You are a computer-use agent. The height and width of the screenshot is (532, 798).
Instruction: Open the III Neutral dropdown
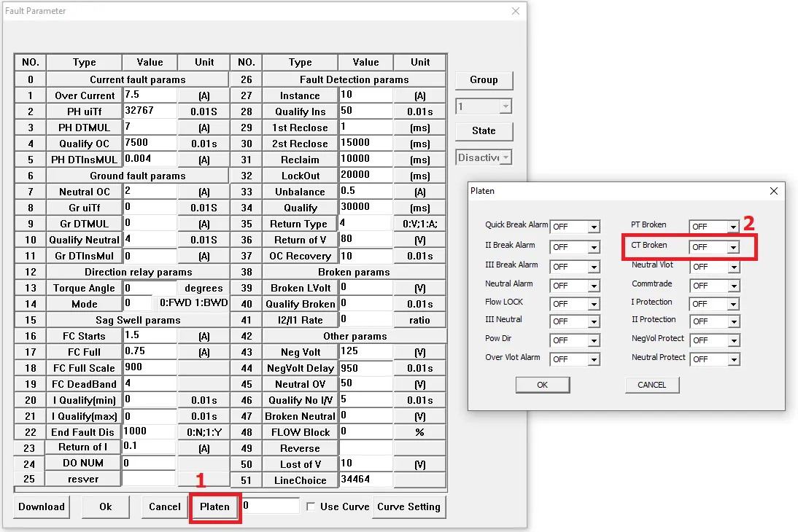click(575, 321)
